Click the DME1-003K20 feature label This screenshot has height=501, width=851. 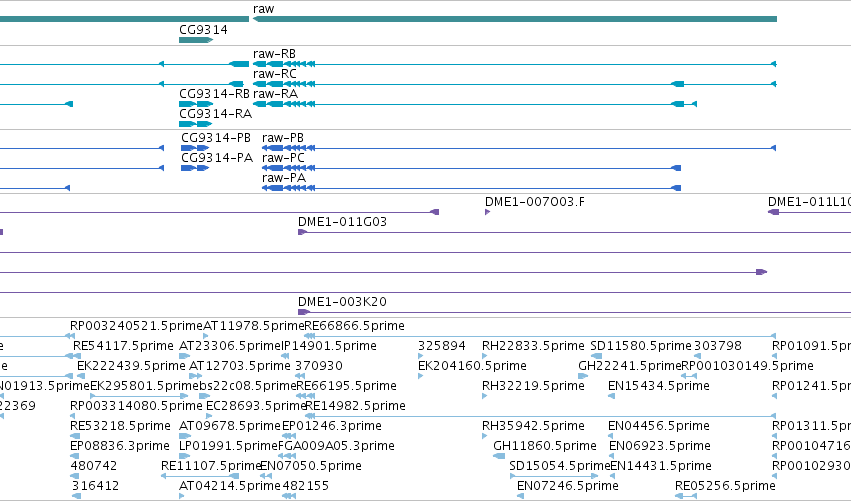[342, 302]
